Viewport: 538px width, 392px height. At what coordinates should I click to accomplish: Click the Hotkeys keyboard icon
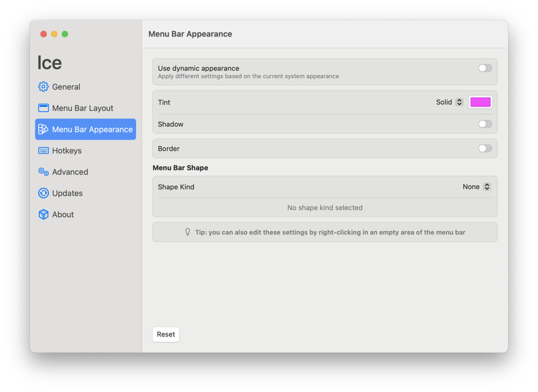coord(43,151)
